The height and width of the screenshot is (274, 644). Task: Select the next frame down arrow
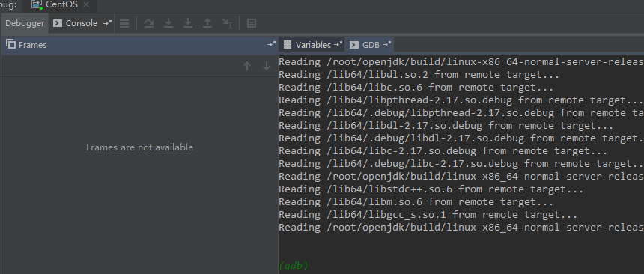coord(267,66)
